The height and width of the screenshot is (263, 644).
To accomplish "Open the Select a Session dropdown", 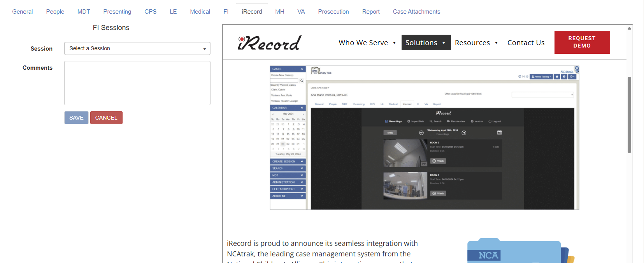I will (x=137, y=48).
